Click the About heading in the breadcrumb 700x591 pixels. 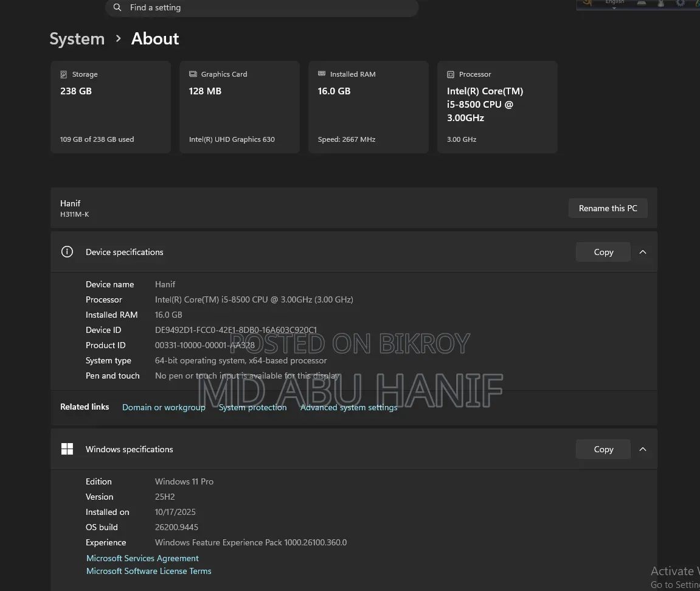[x=155, y=39]
